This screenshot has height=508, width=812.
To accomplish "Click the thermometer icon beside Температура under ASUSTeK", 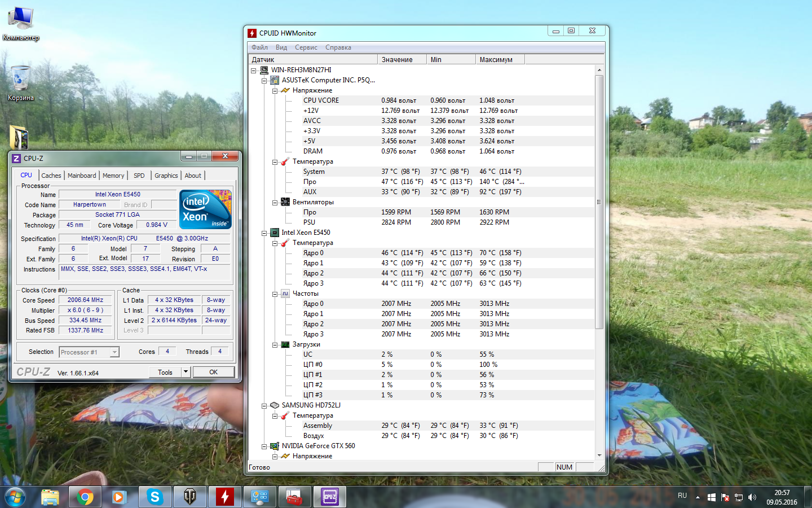I will [x=285, y=161].
